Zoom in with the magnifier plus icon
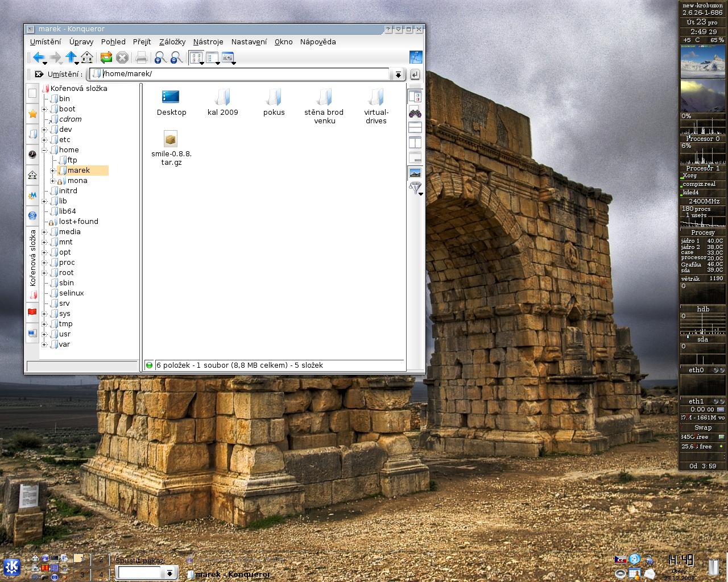Viewport: 728px width, 582px height. click(160, 57)
